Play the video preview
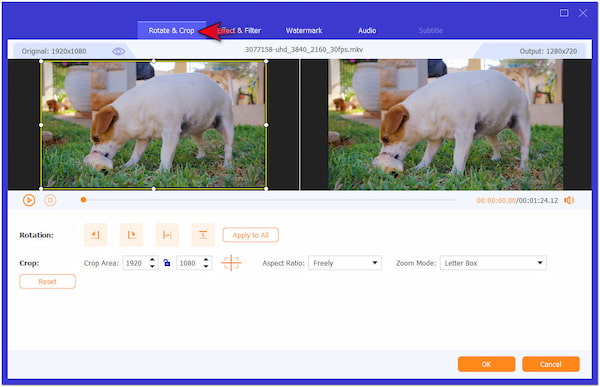 point(29,200)
